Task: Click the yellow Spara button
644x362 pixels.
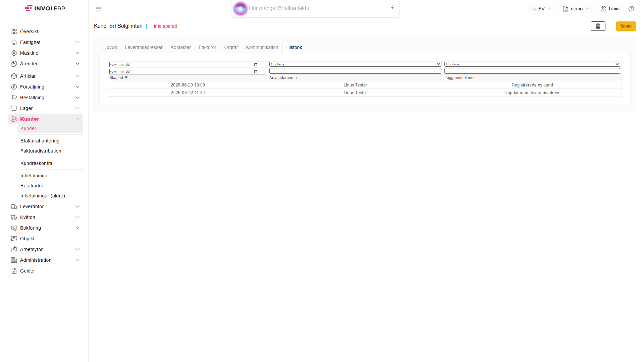Action: coord(626,26)
